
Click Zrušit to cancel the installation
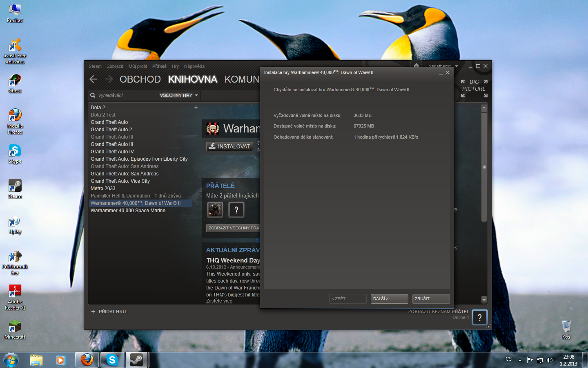click(431, 299)
